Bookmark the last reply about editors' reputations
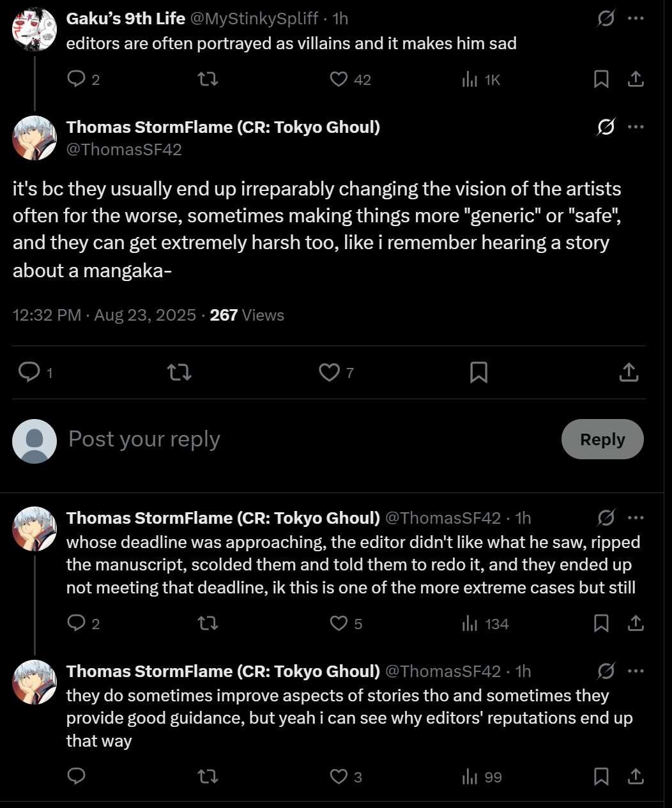This screenshot has height=808, width=672. (x=601, y=777)
